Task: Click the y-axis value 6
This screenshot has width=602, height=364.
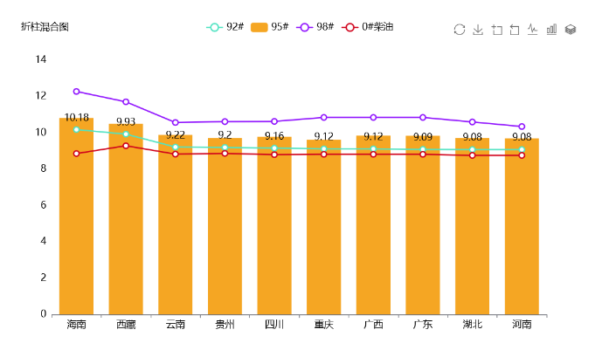Action: (x=44, y=205)
